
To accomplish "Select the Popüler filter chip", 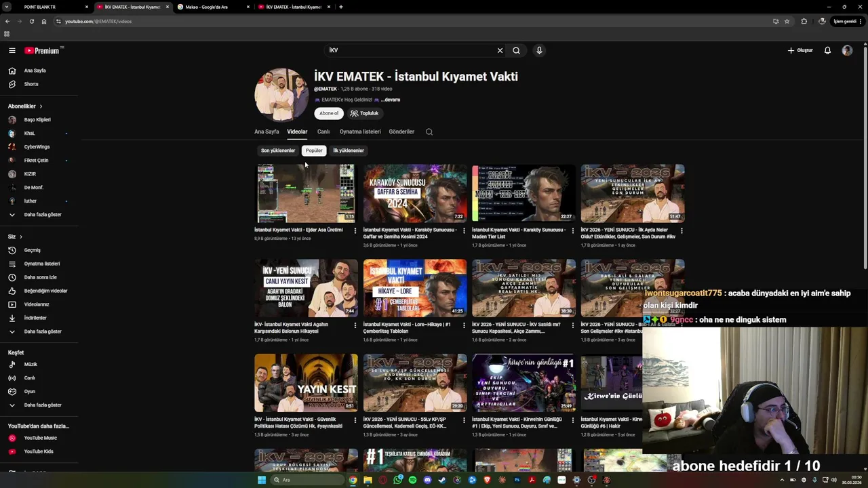I will point(314,150).
